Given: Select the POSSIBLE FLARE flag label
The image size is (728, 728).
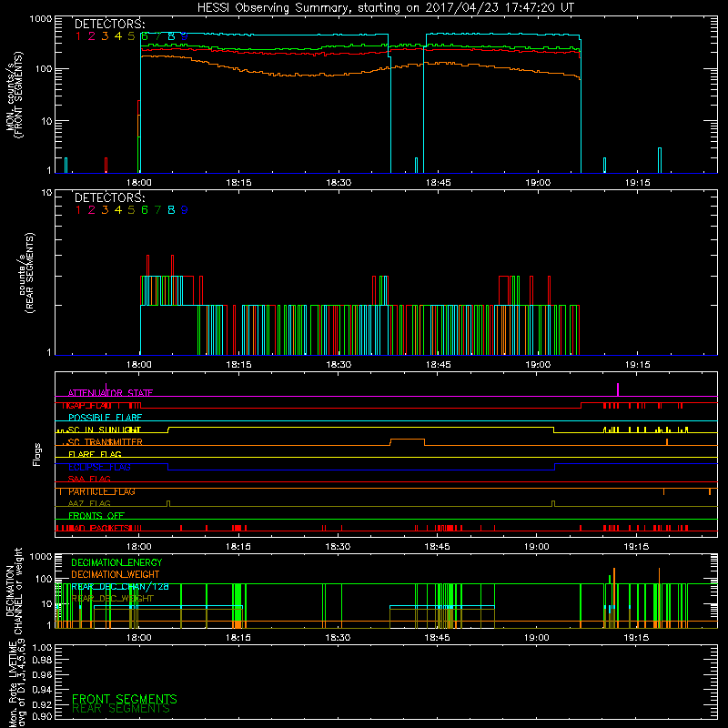Looking at the screenshot, I should click(105, 418).
